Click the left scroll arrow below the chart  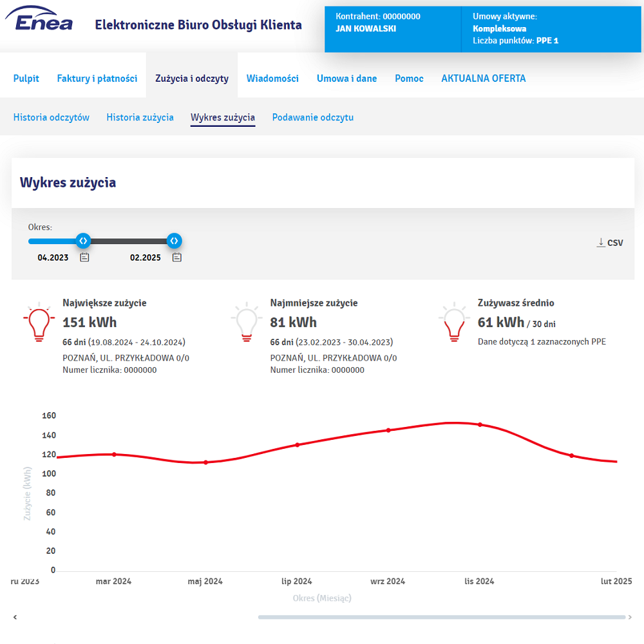tap(15, 617)
